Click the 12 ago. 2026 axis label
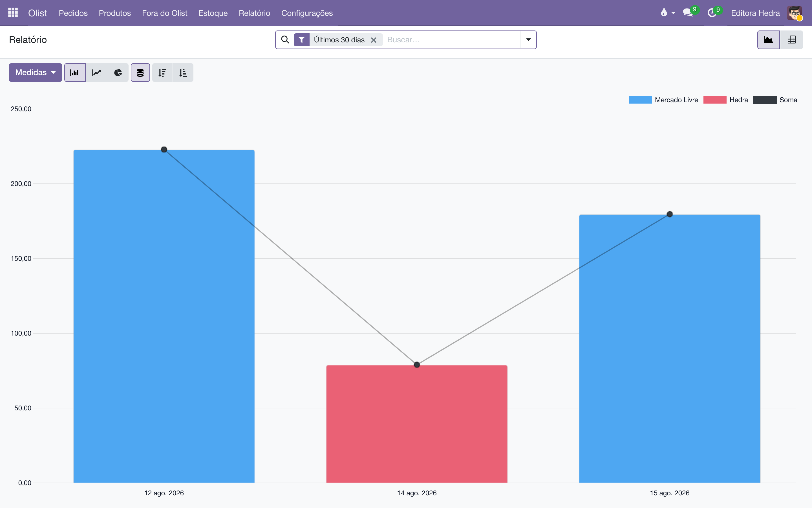The height and width of the screenshot is (508, 812). 164,493
